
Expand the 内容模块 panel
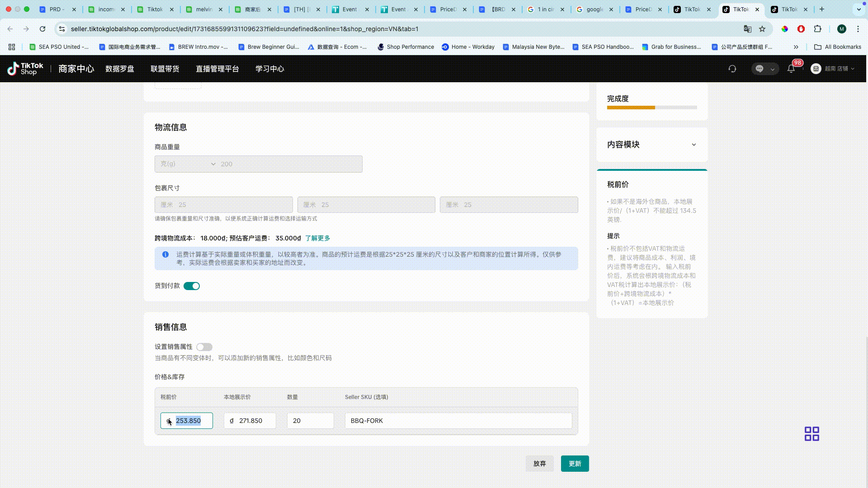tap(693, 145)
